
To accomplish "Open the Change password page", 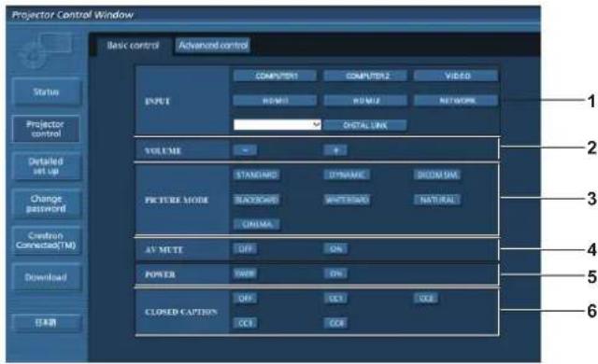I will point(46,203).
